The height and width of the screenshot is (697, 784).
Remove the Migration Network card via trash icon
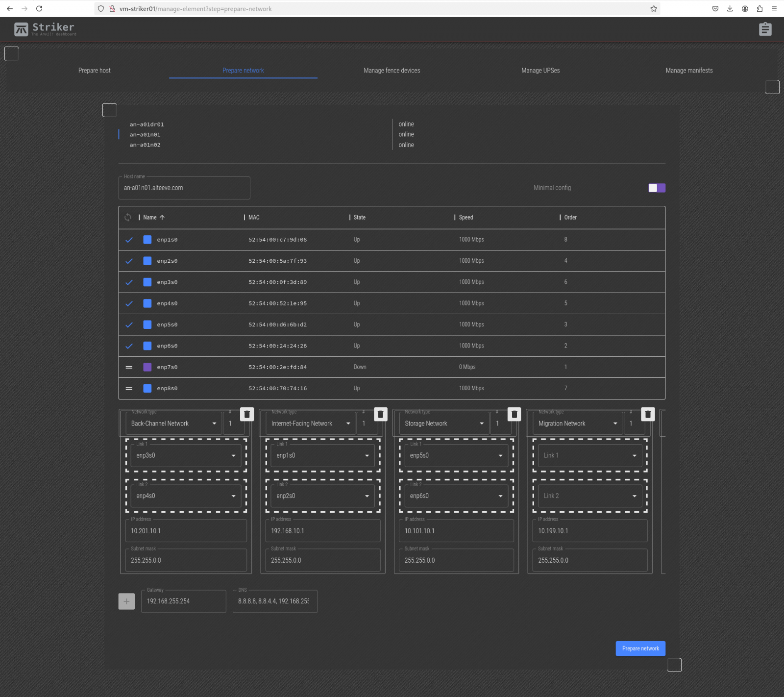[x=648, y=415]
